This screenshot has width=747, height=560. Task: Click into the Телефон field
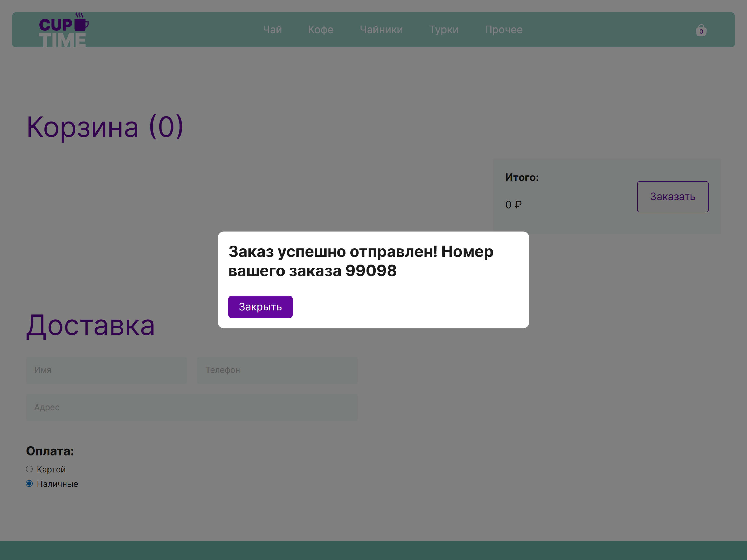pos(277,370)
